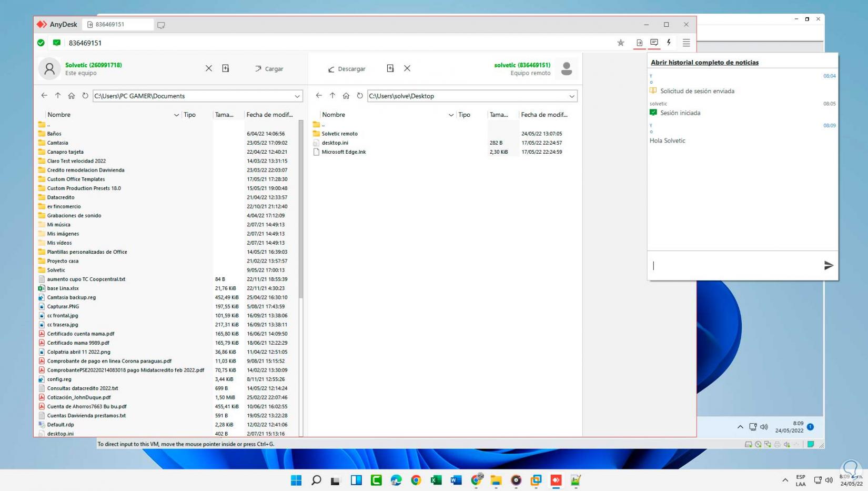Create new folder in local panel
Image resolution: width=868 pixels, height=491 pixels.
pos(226,68)
